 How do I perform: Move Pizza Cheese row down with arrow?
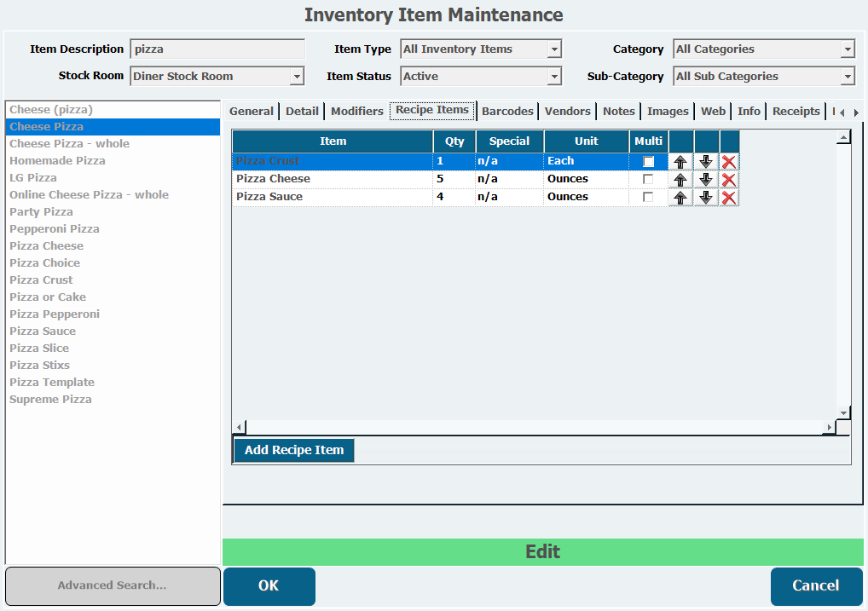(706, 180)
